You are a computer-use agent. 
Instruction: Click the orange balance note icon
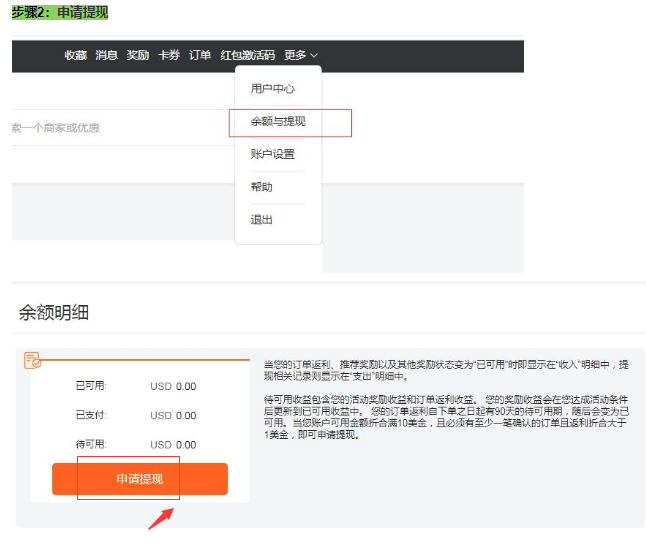click(32, 359)
